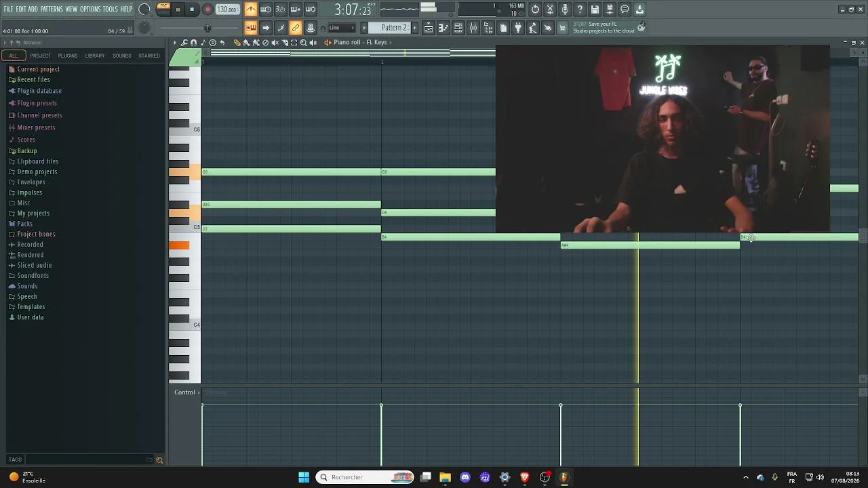Select the ALL browser tab
The width and height of the screenshot is (868, 488).
coord(14,56)
